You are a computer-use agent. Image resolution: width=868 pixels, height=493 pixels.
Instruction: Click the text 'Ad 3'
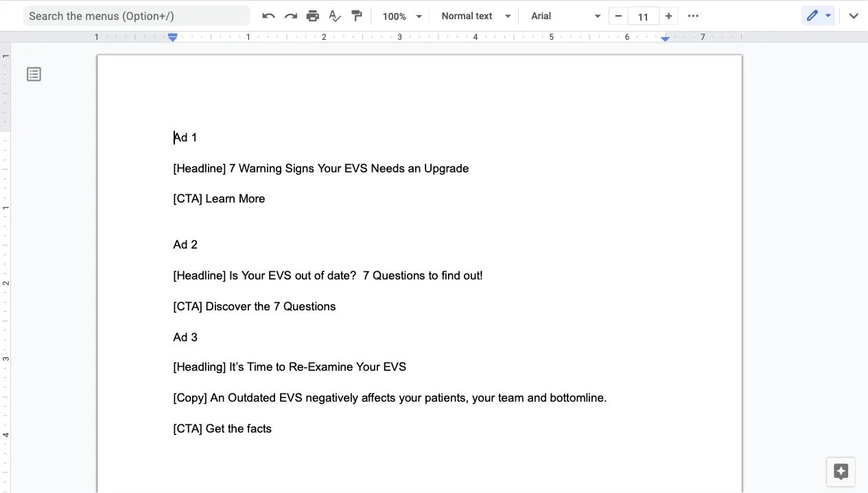point(185,337)
